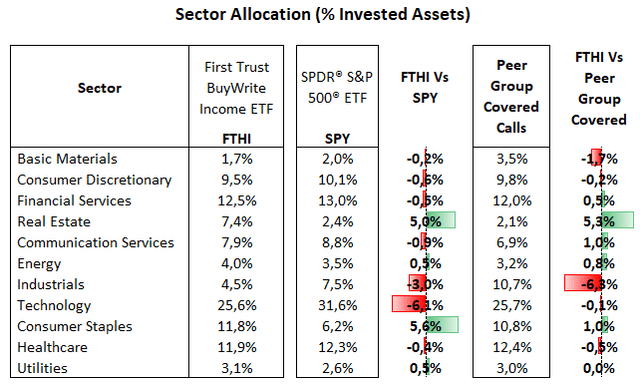Select the FTHI ticker header cell

236,139
